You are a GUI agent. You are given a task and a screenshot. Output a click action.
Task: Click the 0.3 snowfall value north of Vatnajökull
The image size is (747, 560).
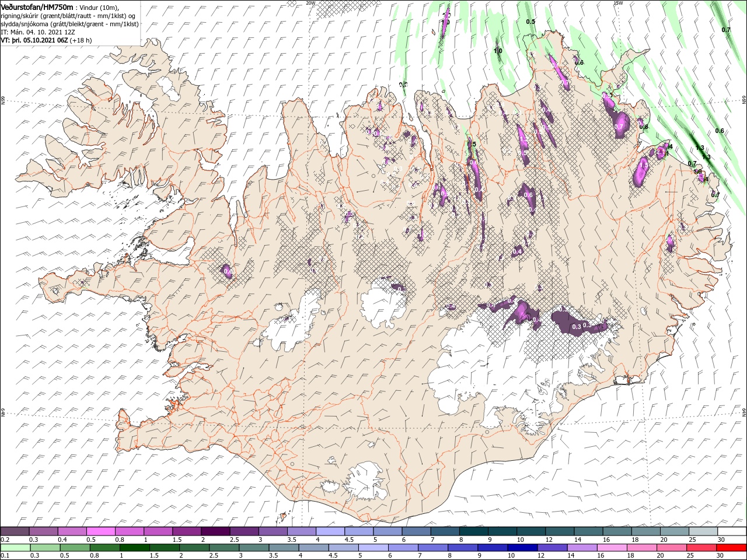pos(577,327)
